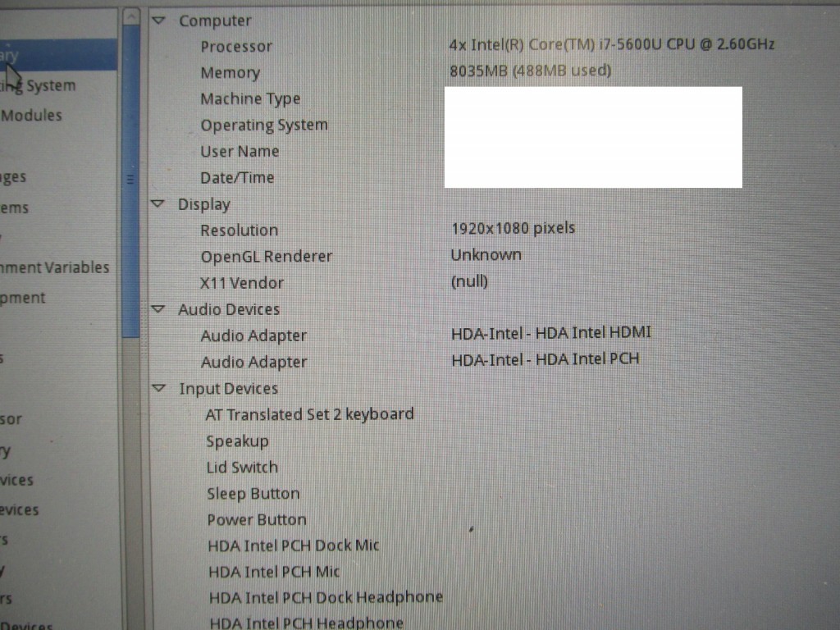Collapse the Audio Devices section triangle
The width and height of the screenshot is (840, 630).
(158, 309)
